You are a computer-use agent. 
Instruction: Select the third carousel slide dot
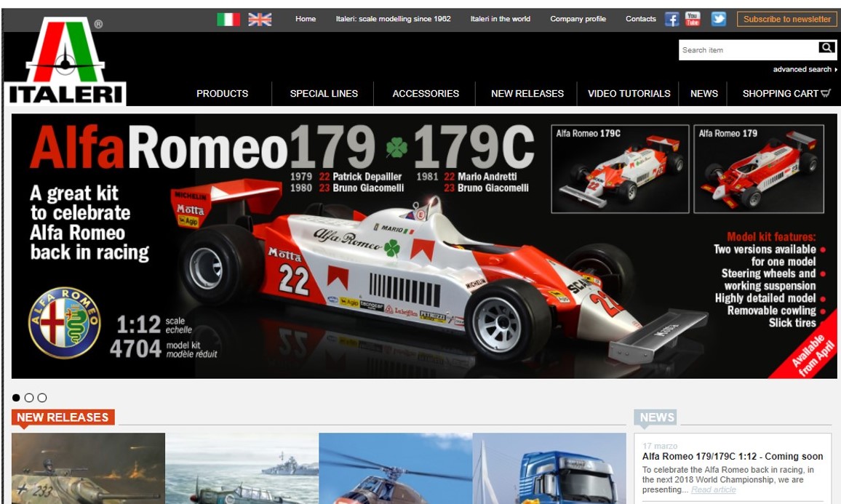click(x=42, y=398)
